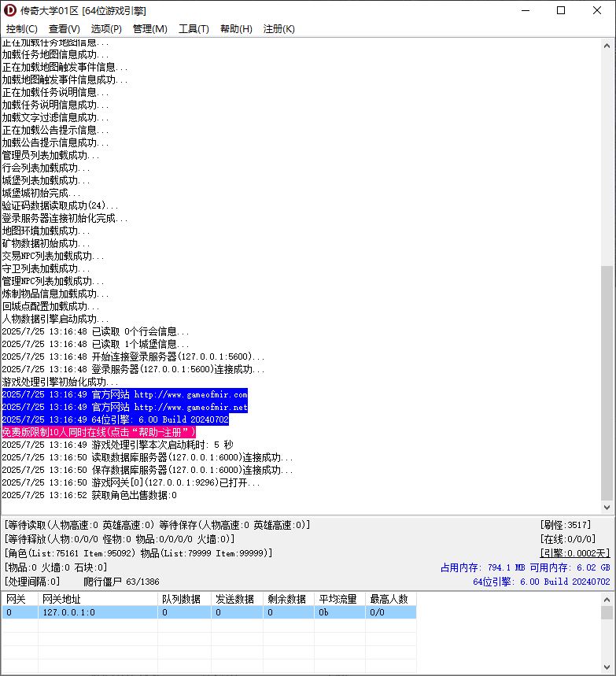Maximize the 传奇大学01区 window
Image resolution: width=616 pixels, height=676 pixels.
(x=561, y=10)
